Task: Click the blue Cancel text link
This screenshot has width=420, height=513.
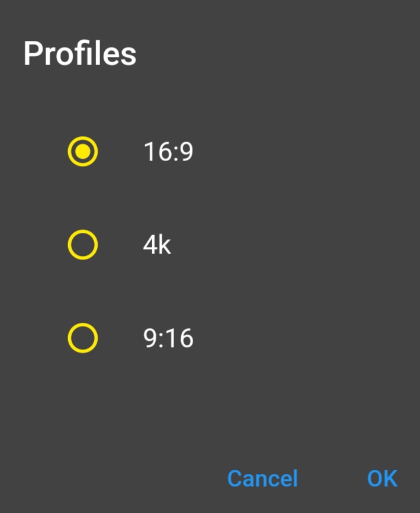Action: (262, 478)
